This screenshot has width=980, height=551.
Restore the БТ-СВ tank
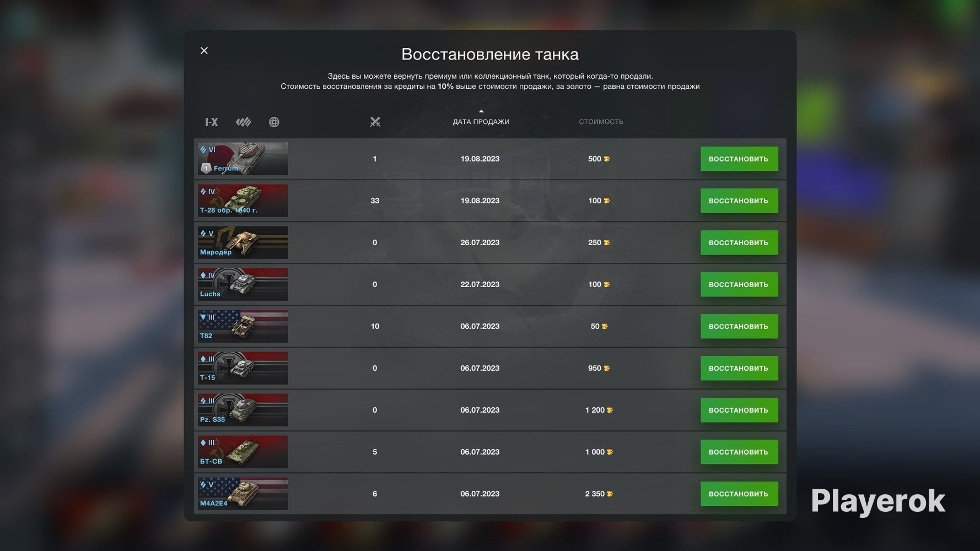[739, 452]
